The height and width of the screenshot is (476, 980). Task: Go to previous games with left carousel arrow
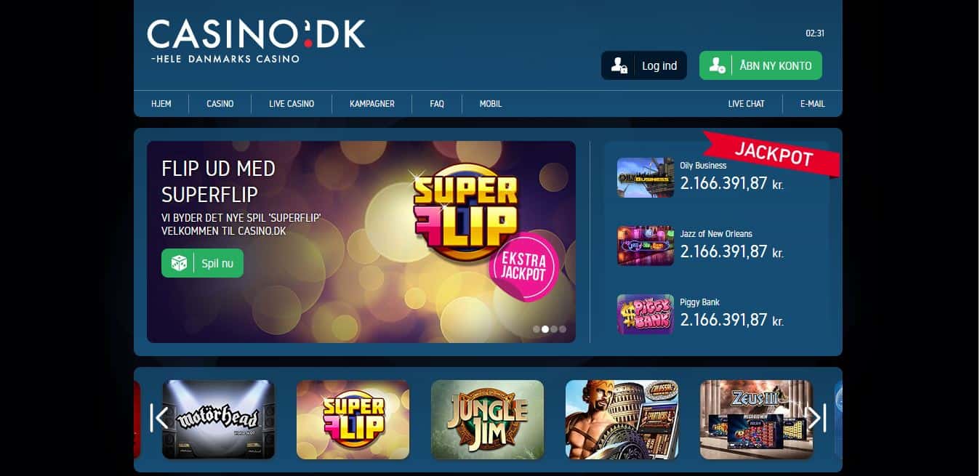[x=160, y=418]
